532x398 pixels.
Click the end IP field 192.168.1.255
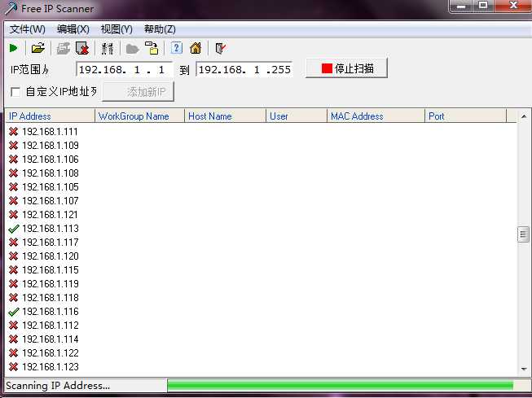point(244,69)
